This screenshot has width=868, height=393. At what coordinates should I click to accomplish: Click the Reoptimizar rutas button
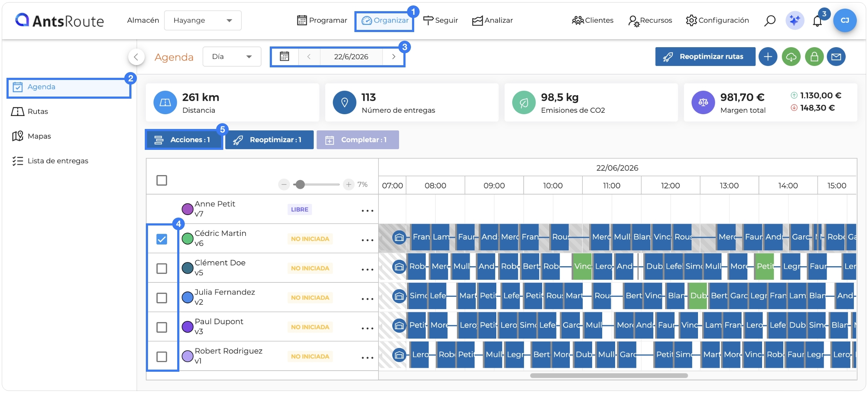pos(705,57)
